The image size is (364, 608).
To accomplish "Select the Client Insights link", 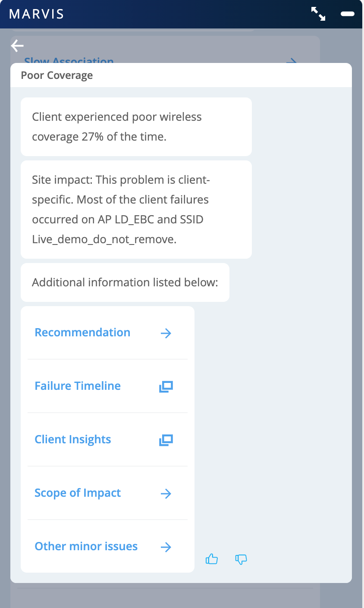I will [73, 439].
